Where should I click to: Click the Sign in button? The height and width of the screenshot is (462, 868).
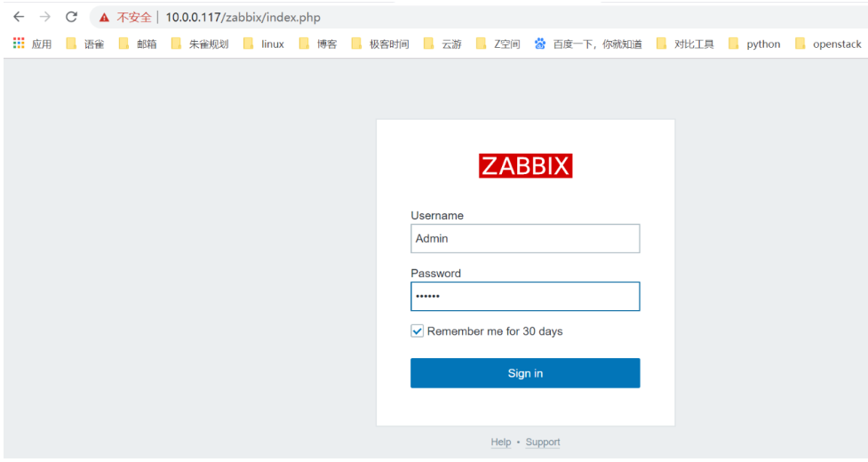point(525,373)
